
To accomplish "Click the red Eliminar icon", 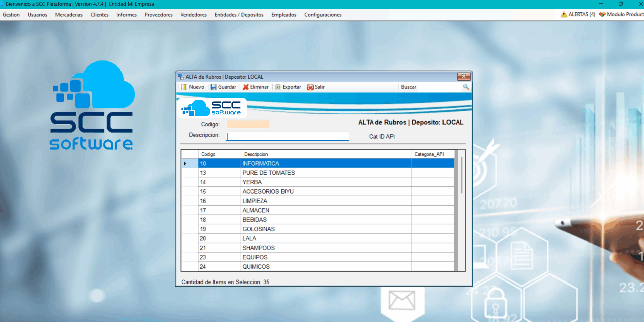I will point(246,87).
